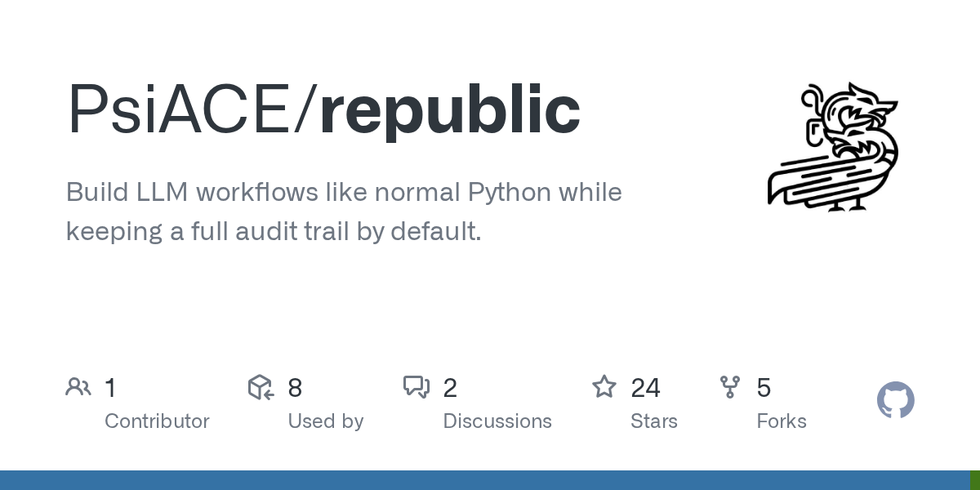This screenshot has height=490, width=980.
Task: Click the GitHub Octocat logo
Action: pos(895,400)
